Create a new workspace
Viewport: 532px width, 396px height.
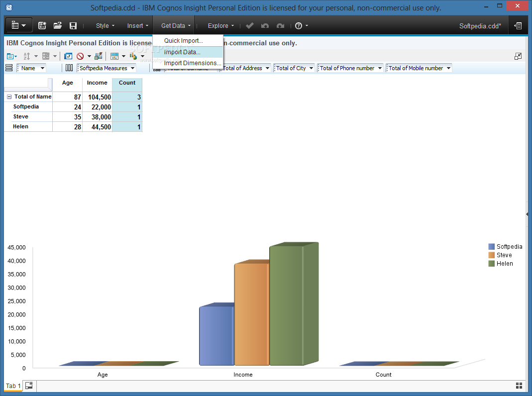point(42,26)
